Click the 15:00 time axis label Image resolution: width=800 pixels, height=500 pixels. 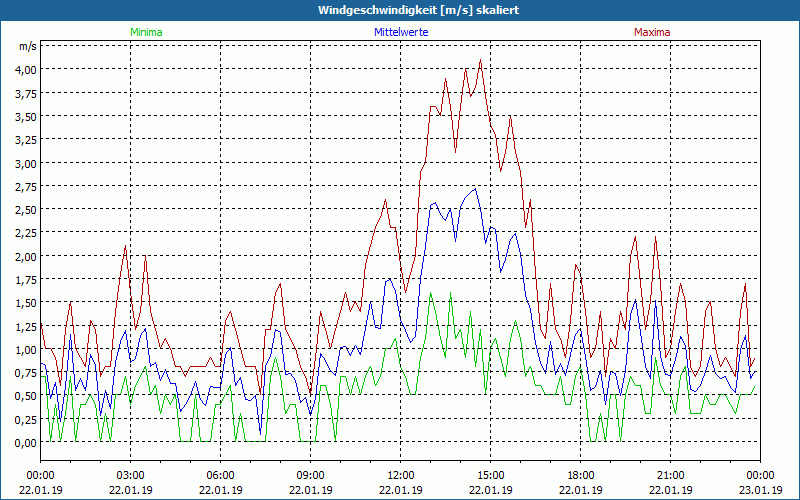point(490,476)
